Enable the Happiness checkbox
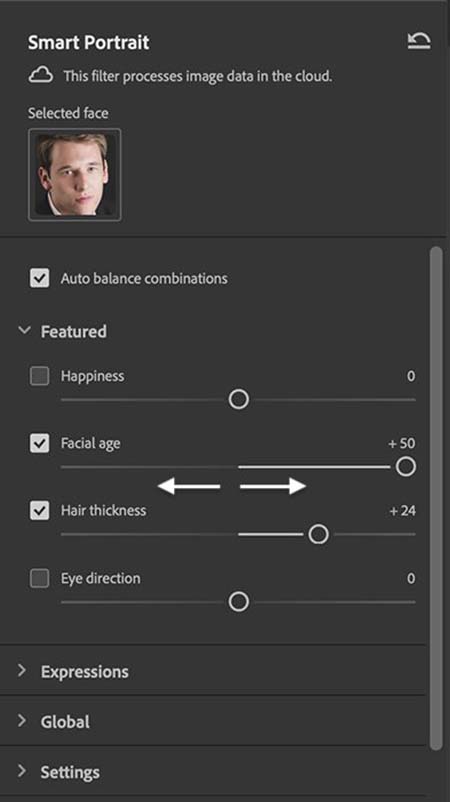Screen dimensions: 450x802 39,376
